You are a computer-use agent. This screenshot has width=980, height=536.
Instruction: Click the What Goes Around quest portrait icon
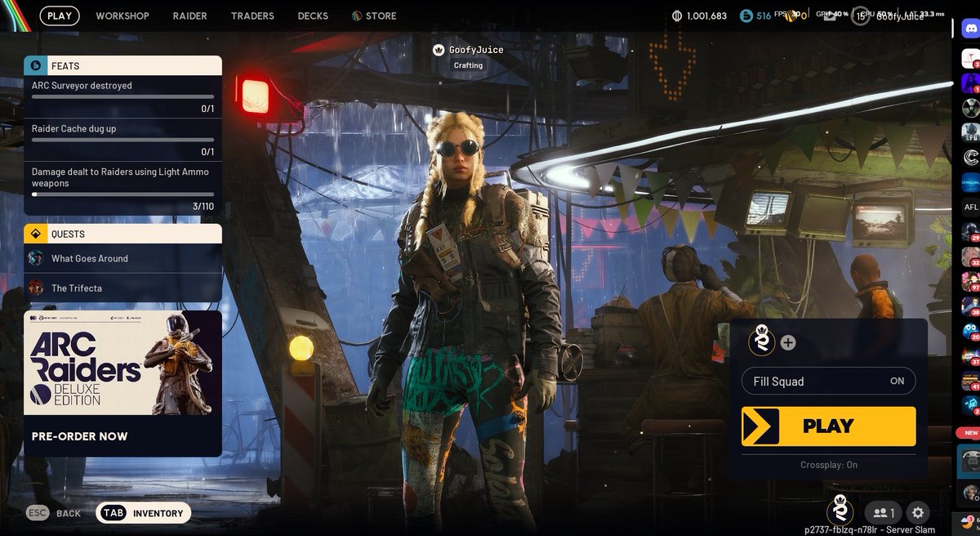pyautogui.click(x=35, y=258)
